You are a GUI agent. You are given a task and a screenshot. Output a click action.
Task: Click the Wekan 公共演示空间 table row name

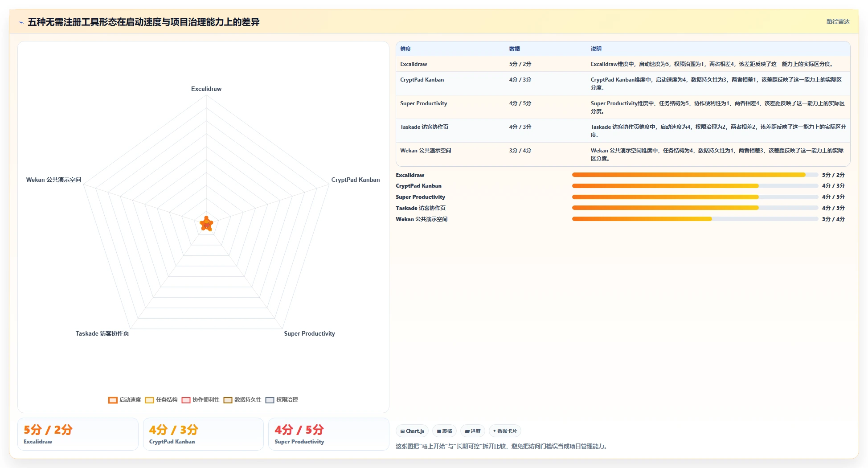click(426, 151)
